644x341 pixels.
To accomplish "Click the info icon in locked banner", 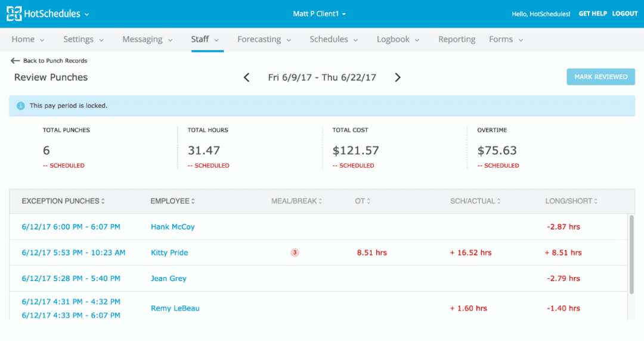I will click(21, 106).
